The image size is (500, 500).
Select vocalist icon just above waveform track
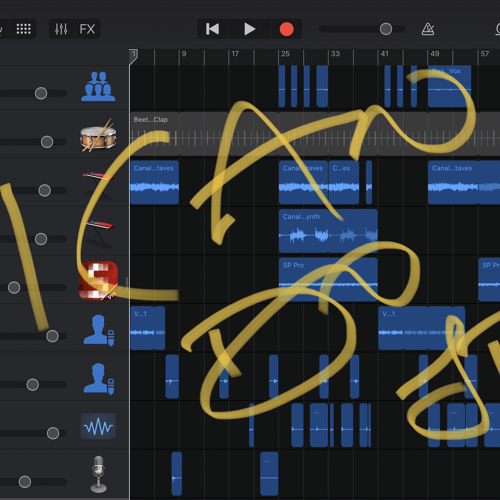[x=98, y=379]
